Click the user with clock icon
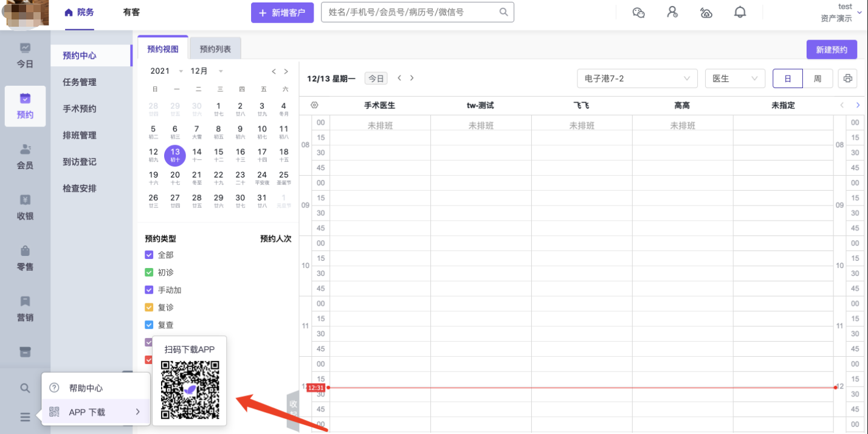This screenshot has height=434, width=868. point(672,12)
